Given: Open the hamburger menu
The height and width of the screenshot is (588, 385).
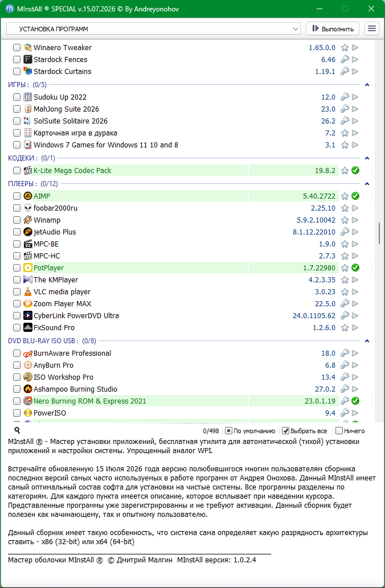Looking at the screenshot, I should [x=371, y=29].
